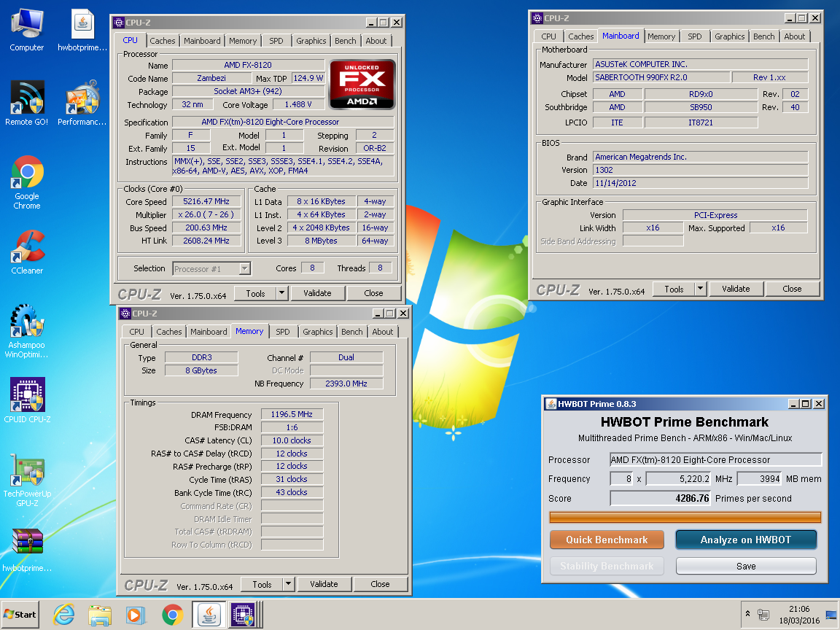Click the Score field 4286.76

[660, 498]
